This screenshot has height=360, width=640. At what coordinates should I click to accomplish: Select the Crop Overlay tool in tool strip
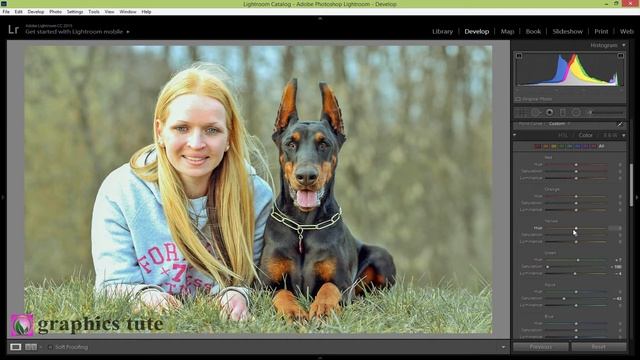(x=521, y=112)
